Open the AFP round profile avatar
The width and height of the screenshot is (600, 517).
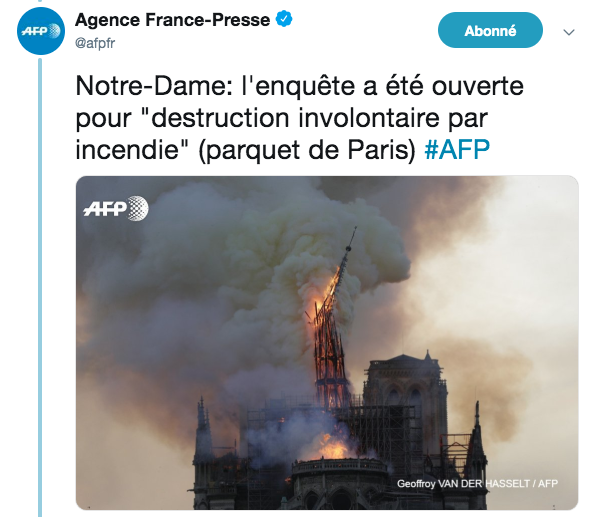41,31
